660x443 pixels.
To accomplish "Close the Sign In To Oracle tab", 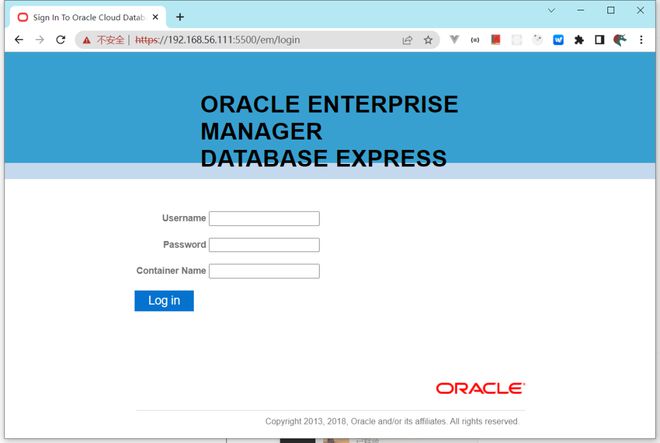I will 155,17.
